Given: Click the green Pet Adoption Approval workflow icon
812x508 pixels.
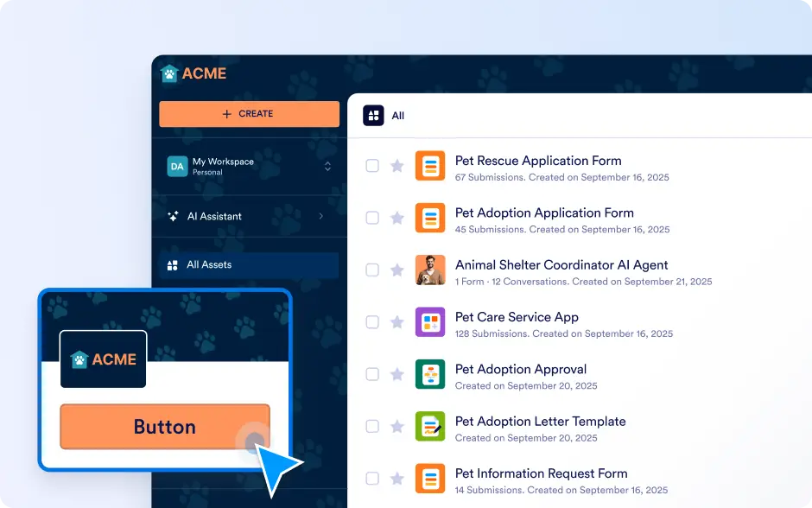Looking at the screenshot, I should click(x=429, y=374).
